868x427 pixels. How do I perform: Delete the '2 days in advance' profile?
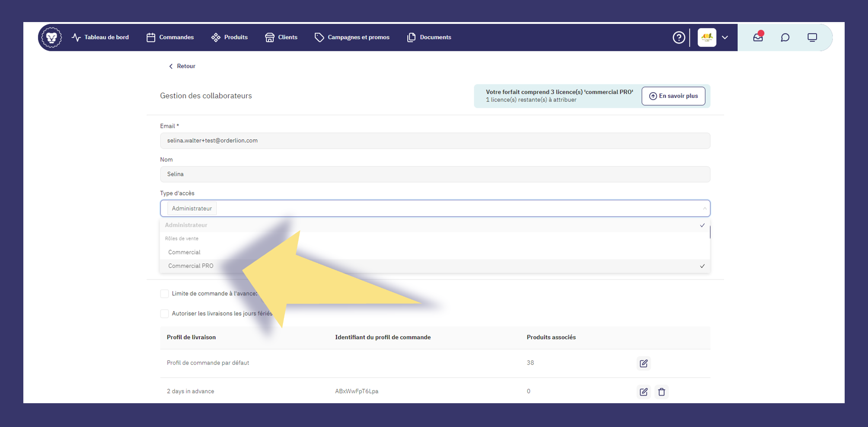(661, 392)
